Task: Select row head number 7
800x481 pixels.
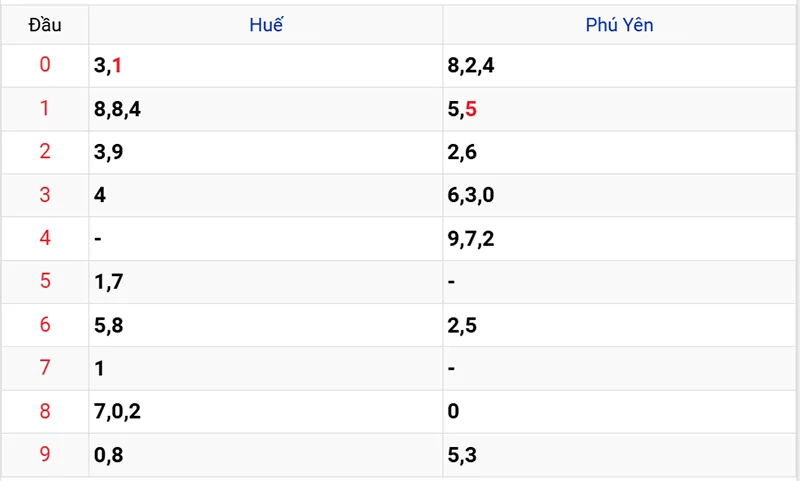Action: click(x=45, y=368)
